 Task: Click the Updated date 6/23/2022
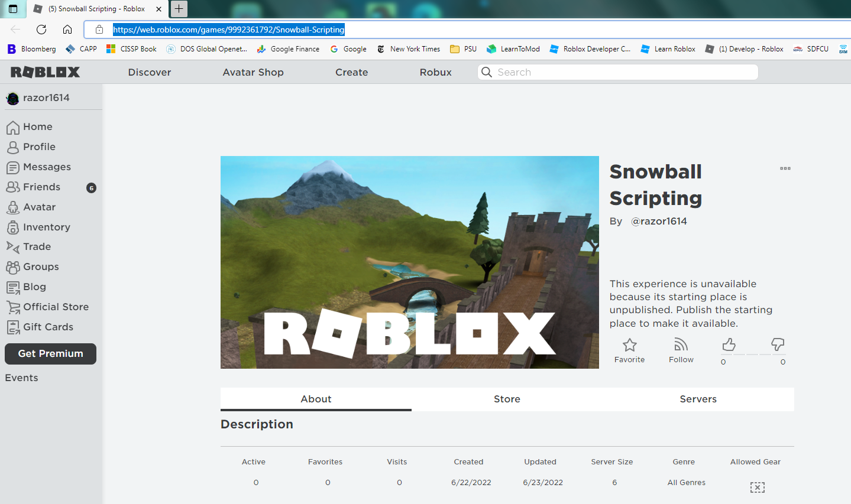[x=543, y=483]
